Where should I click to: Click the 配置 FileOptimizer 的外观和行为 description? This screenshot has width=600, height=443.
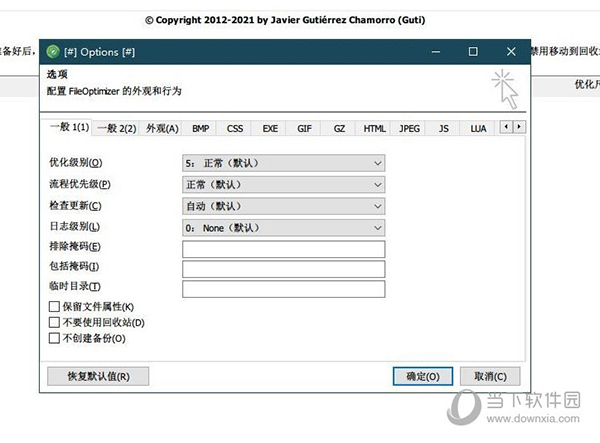click(114, 91)
